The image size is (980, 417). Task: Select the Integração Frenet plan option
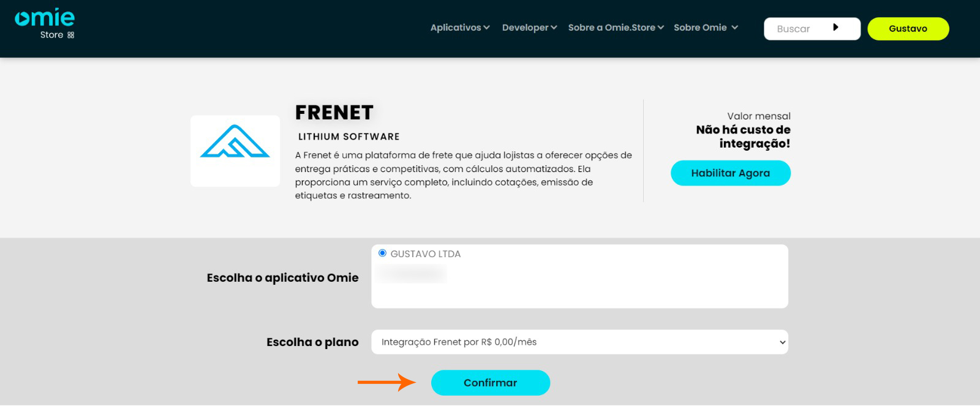pyautogui.click(x=458, y=342)
